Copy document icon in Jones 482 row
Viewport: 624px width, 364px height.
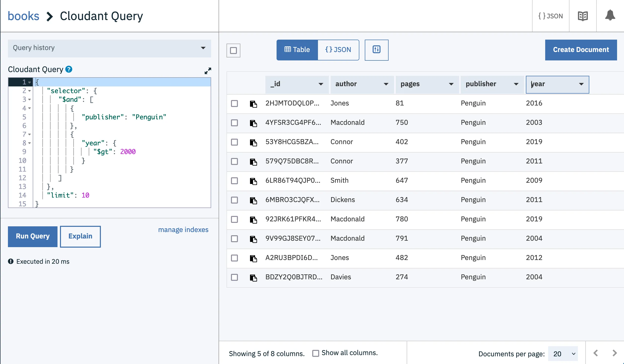253,258
